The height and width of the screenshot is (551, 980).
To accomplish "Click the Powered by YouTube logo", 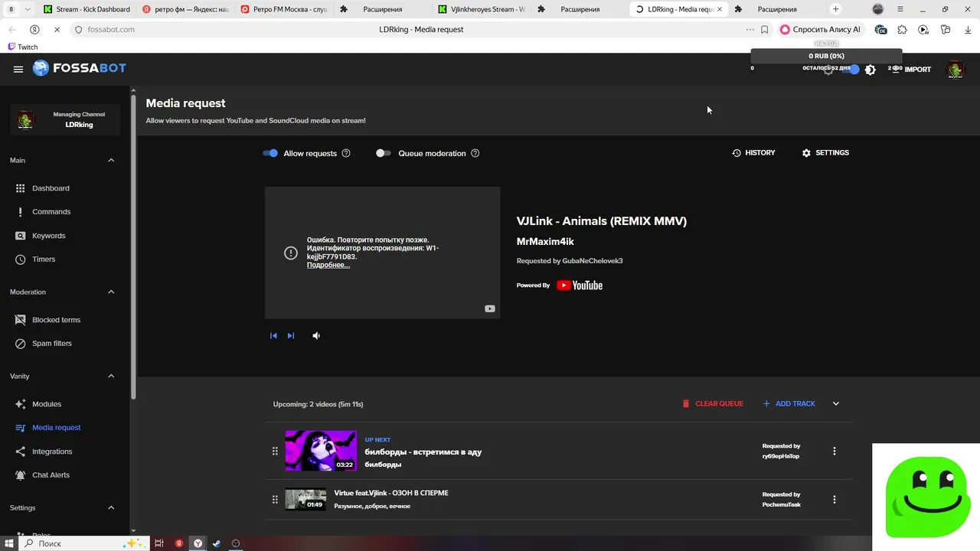I will tap(580, 285).
